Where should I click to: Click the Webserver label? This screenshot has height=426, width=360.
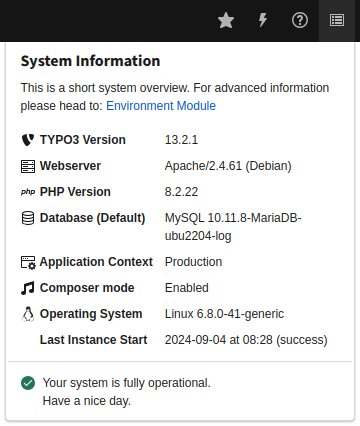70,166
